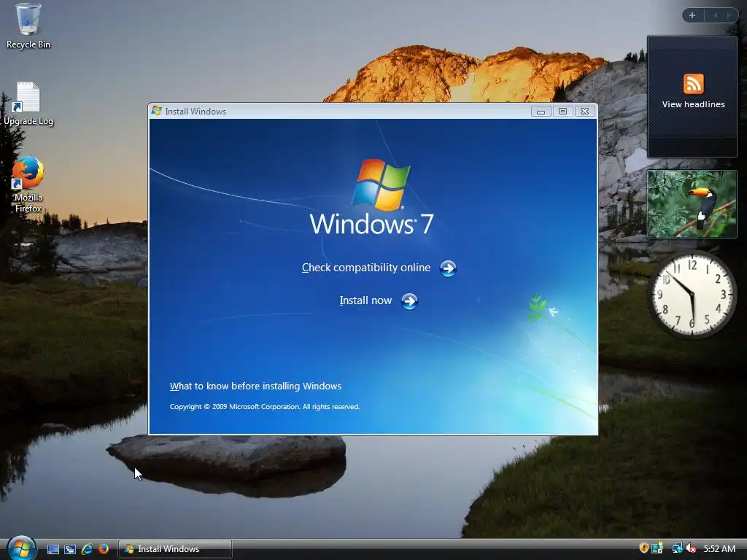
Task: Click the Check compatibility online text link
Action: coord(366,268)
